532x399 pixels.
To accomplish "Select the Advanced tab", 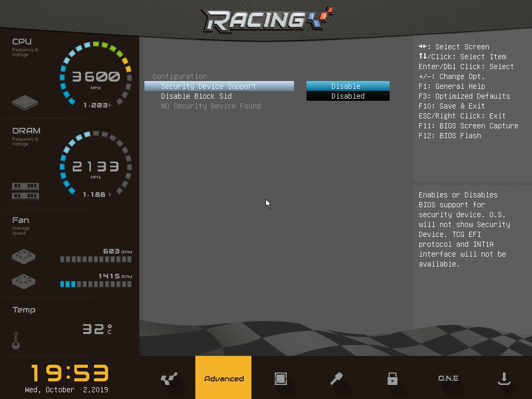I will click(223, 378).
